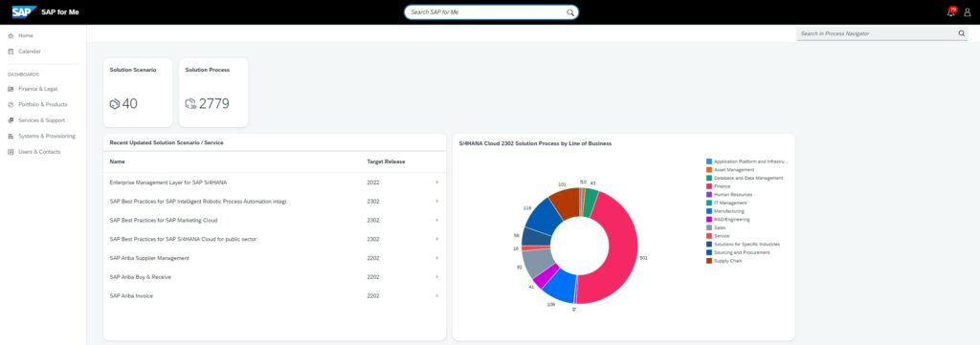Click the SAP logo

click(x=24, y=11)
